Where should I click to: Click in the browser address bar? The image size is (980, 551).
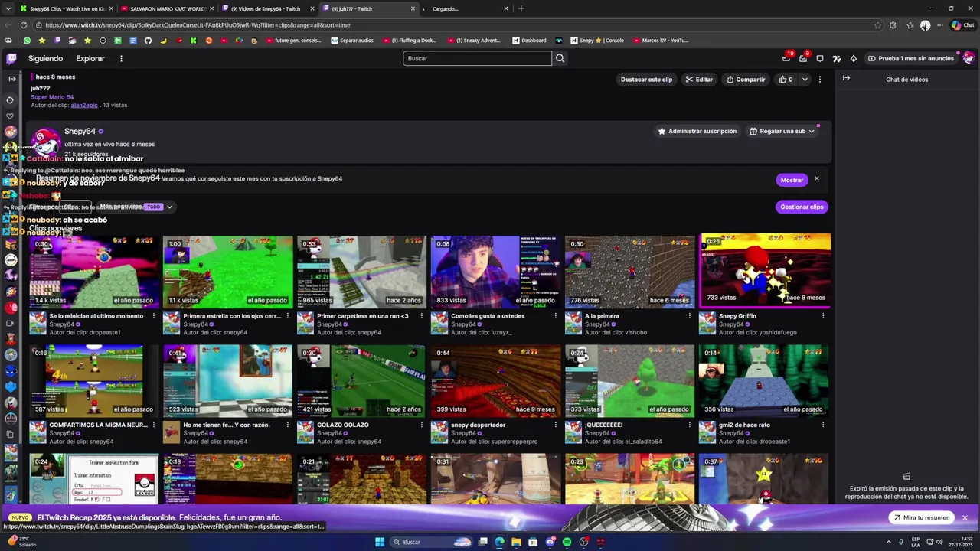[459, 25]
